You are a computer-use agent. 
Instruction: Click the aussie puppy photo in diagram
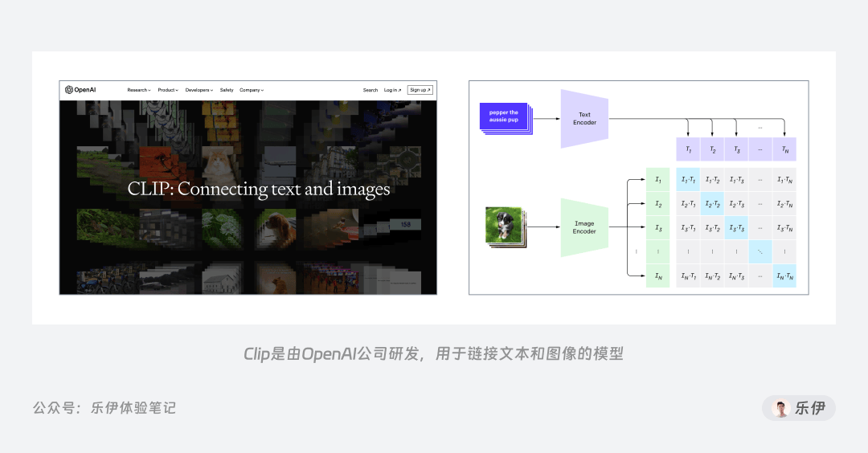pos(506,226)
